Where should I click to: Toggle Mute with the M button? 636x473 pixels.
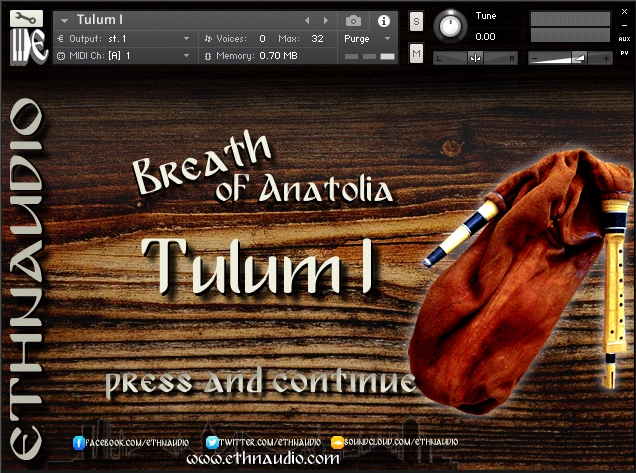click(416, 53)
